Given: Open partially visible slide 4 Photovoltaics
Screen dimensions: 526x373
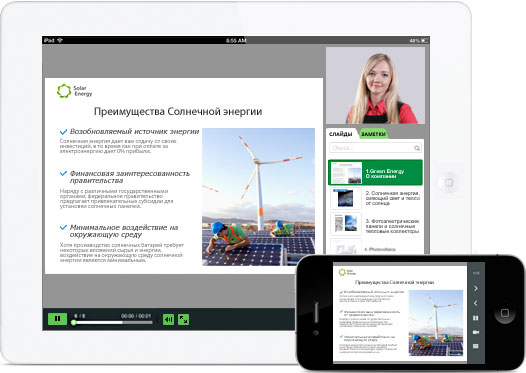Looking at the screenshot, I should tap(375, 247).
